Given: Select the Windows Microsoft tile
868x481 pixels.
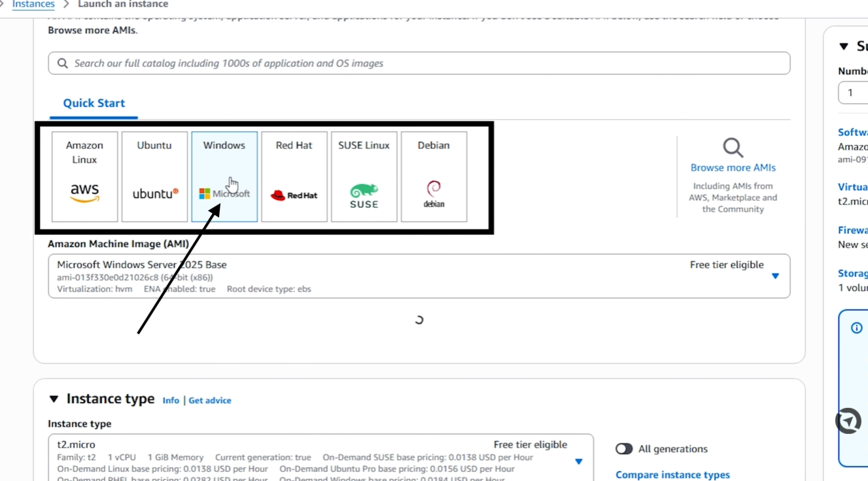Looking at the screenshot, I should pyautogui.click(x=224, y=176).
